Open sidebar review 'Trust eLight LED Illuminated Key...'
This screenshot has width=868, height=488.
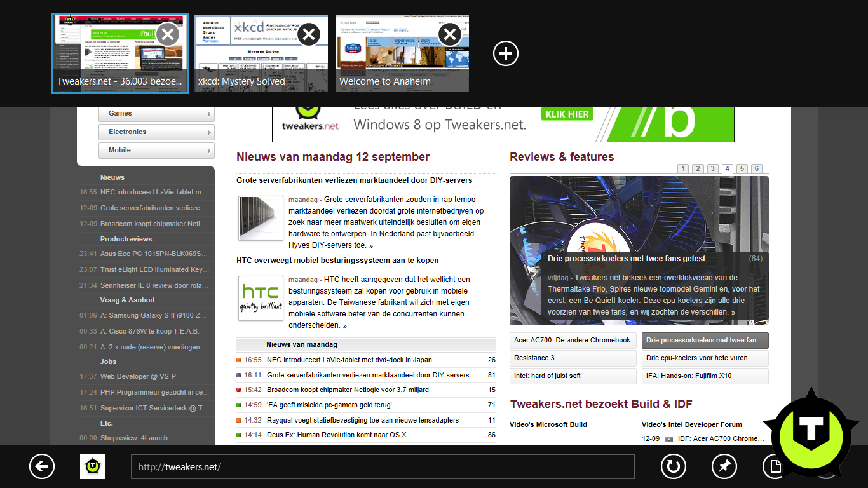(154, 269)
